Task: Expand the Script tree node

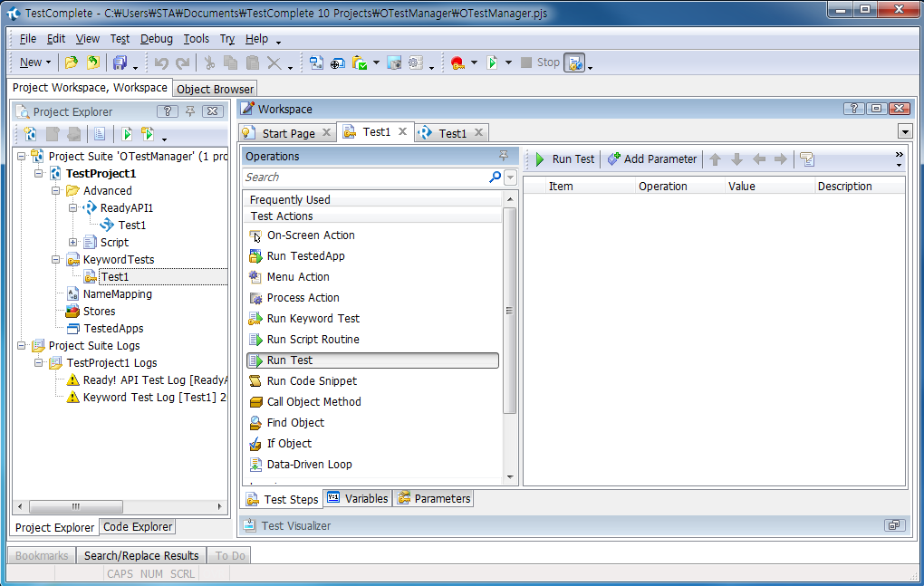Action: click(x=73, y=243)
